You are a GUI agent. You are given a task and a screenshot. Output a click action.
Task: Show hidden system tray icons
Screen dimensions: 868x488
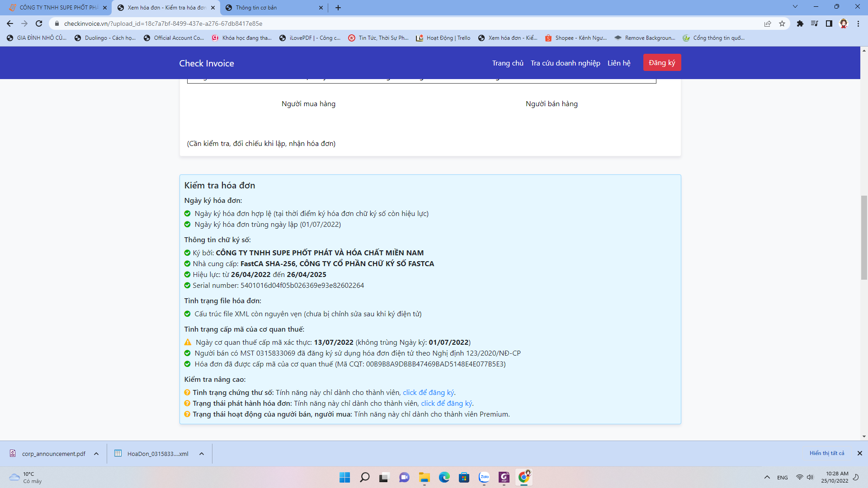tap(767, 477)
